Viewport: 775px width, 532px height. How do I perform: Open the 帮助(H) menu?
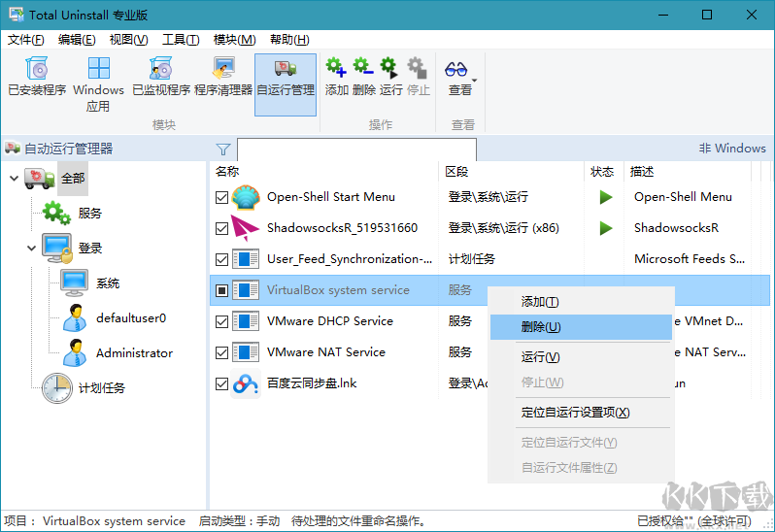click(289, 40)
